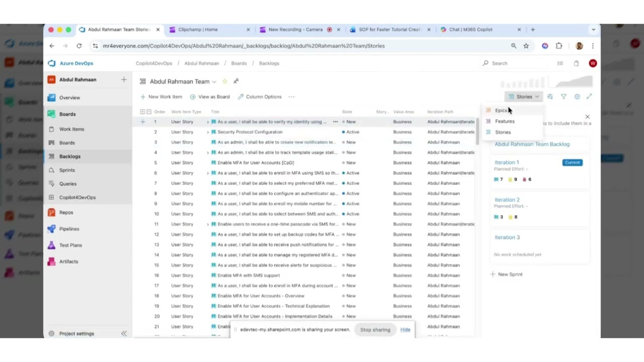Choose Epics from the backlog level menu
This screenshot has height=362, width=644.
coord(501,111)
